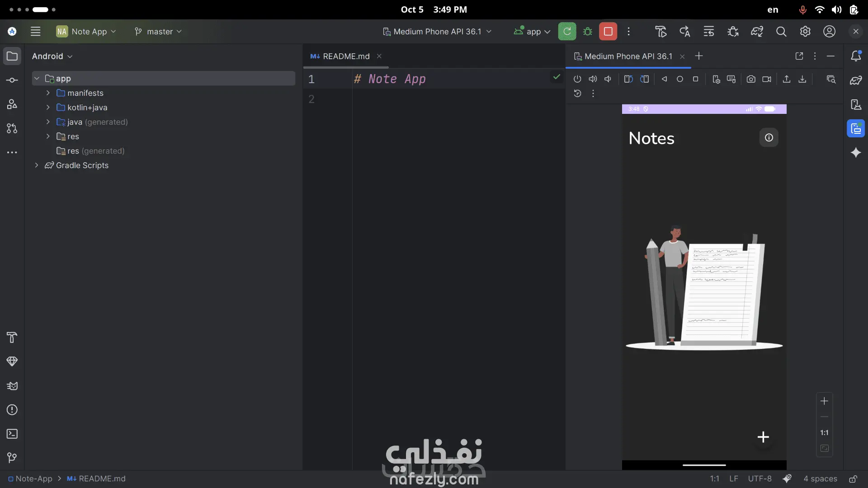The image size is (868, 488).
Task: Toggle the Running Devices panel button
Action: [x=856, y=129]
